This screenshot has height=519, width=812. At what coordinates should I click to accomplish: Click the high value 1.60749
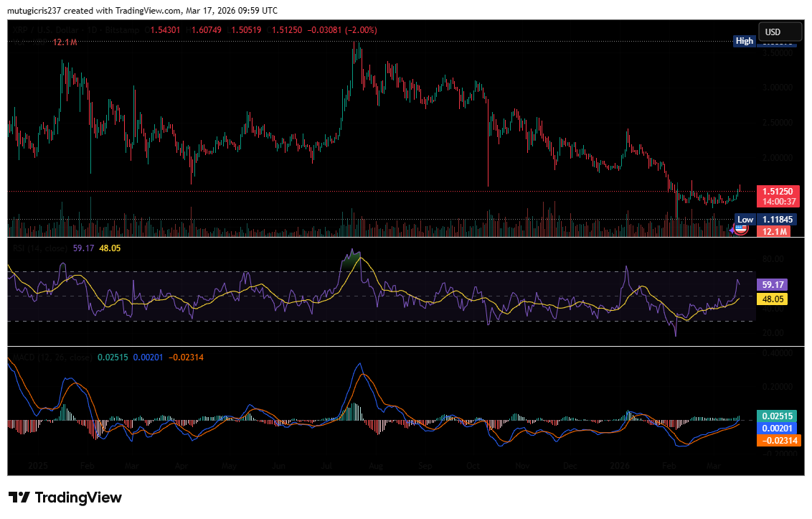point(206,30)
